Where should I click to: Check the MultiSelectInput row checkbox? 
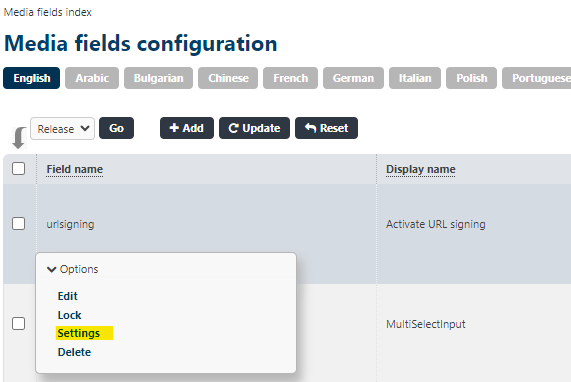(x=19, y=323)
